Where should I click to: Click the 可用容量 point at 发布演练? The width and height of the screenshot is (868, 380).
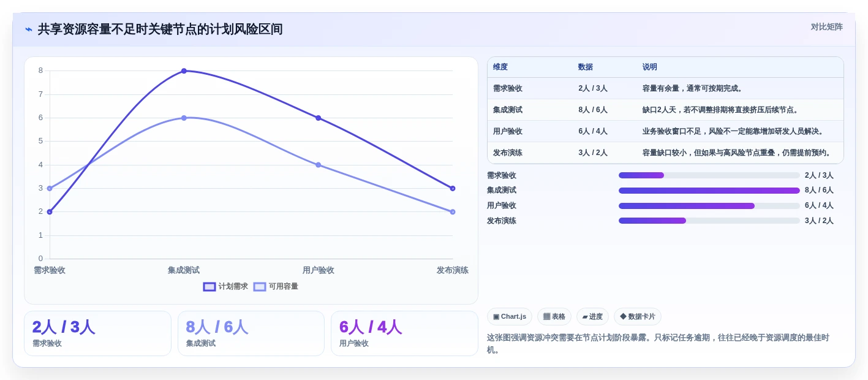[x=453, y=212]
